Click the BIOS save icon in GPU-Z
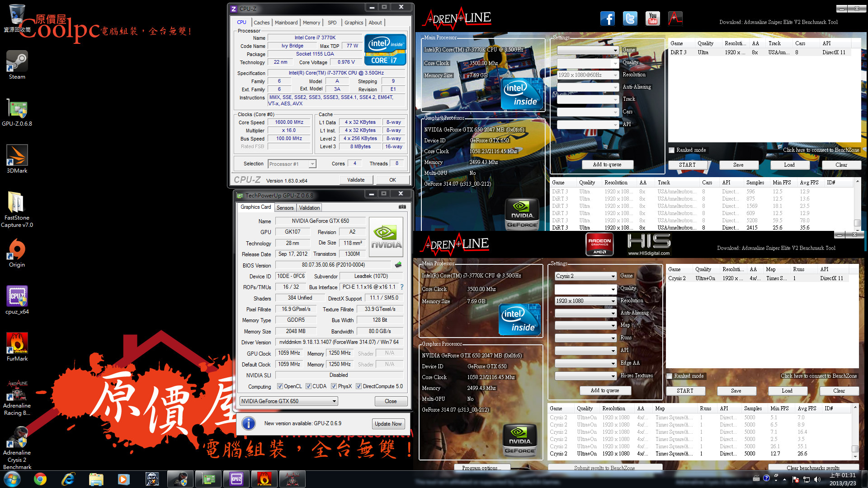 (x=398, y=265)
